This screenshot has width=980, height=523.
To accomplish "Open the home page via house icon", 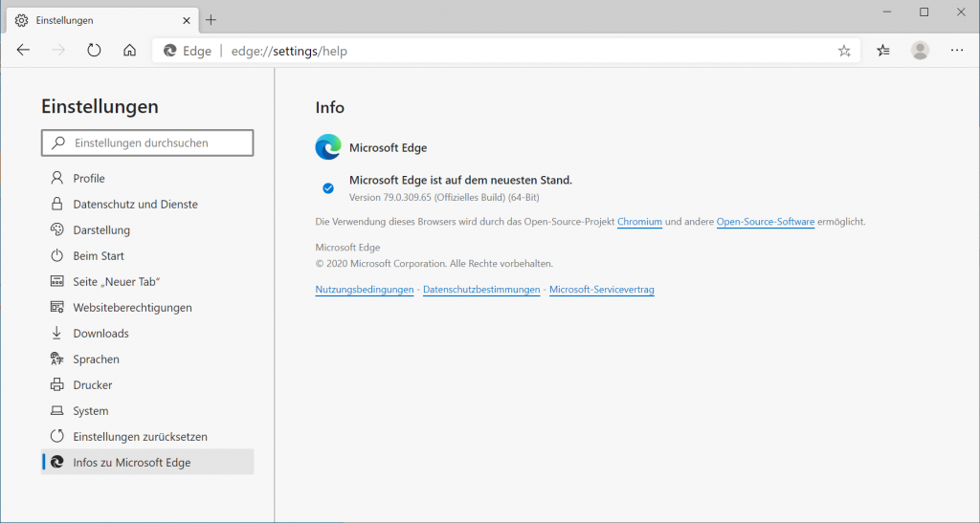I will 129,51.
